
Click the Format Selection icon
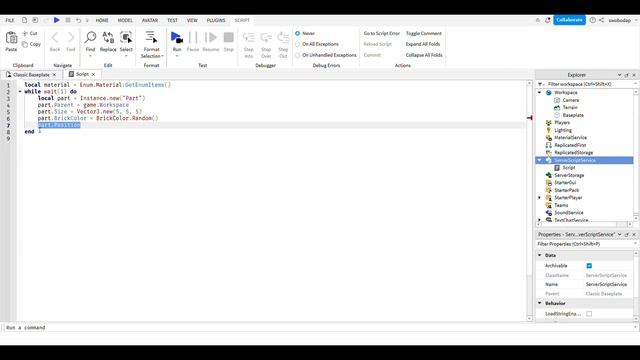click(x=151, y=37)
